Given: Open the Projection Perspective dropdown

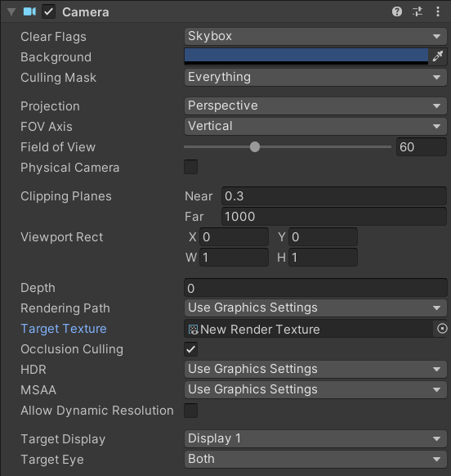Looking at the screenshot, I should pos(315,106).
